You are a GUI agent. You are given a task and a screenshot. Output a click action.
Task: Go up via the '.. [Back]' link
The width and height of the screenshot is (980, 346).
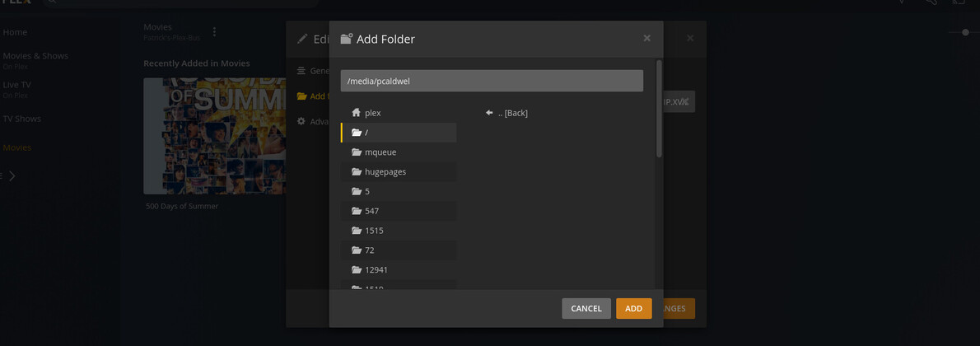[x=512, y=113]
